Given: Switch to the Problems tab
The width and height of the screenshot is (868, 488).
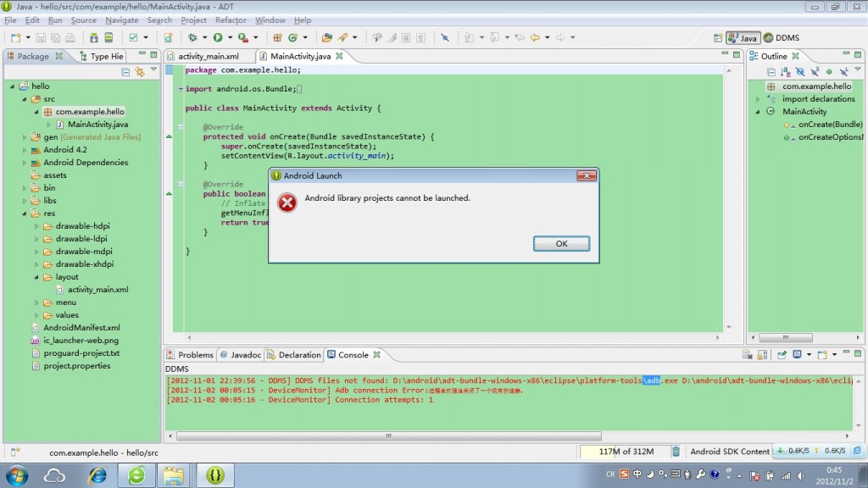Looking at the screenshot, I should click(x=191, y=355).
